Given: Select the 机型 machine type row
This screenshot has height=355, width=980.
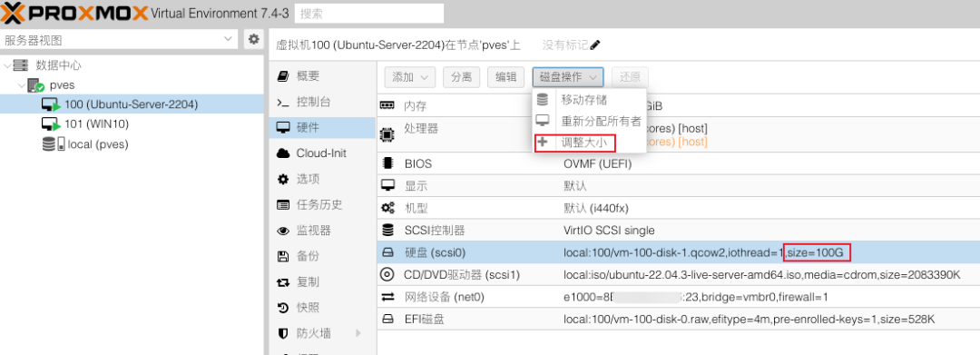Looking at the screenshot, I should [x=678, y=208].
